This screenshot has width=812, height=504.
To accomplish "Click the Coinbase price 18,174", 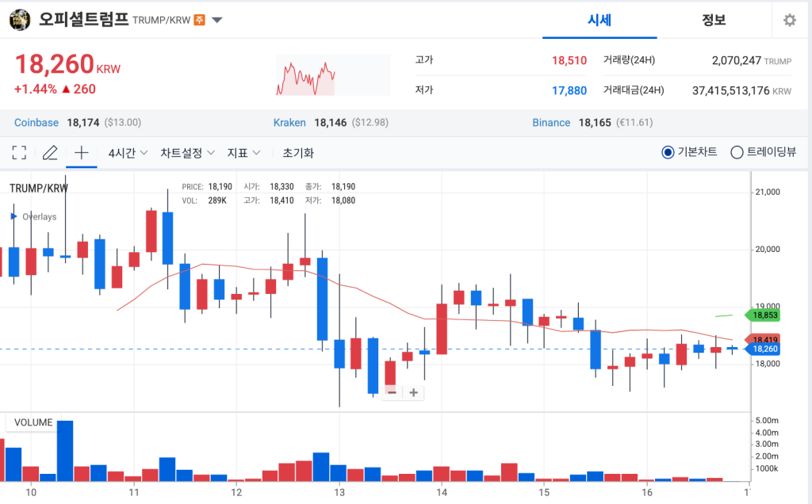I will pos(82,123).
